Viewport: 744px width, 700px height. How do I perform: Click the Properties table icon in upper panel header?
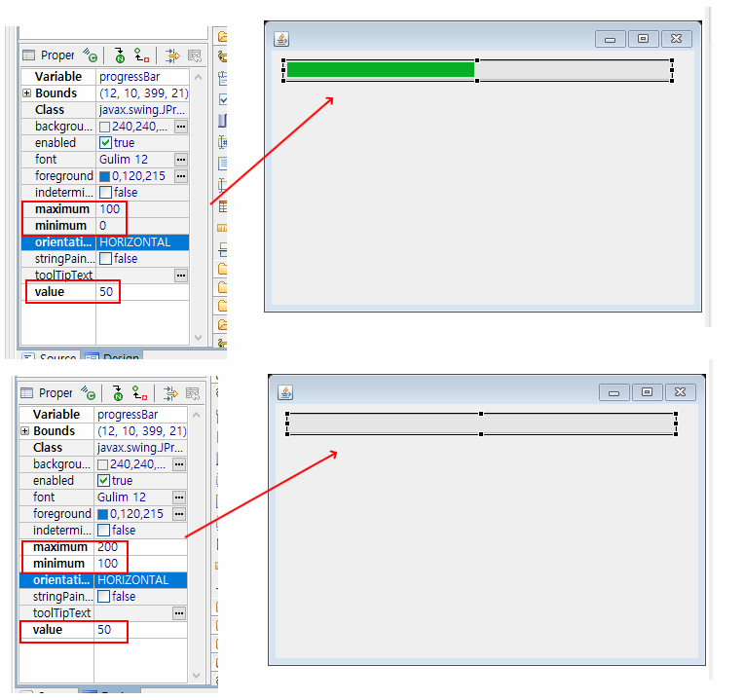point(28,55)
